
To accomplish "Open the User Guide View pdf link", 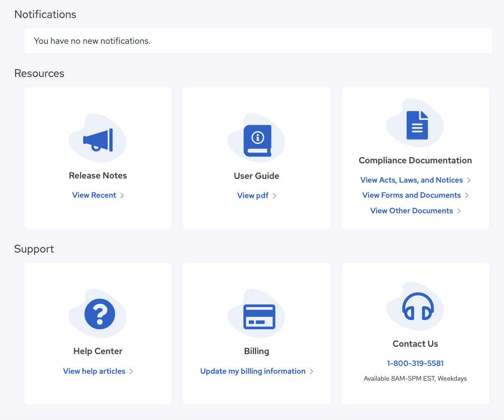I will click(253, 196).
